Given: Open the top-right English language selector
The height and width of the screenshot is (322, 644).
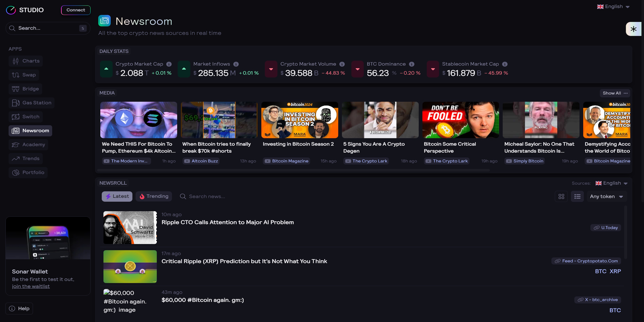Looking at the screenshot, I should [x=613, y=7].
